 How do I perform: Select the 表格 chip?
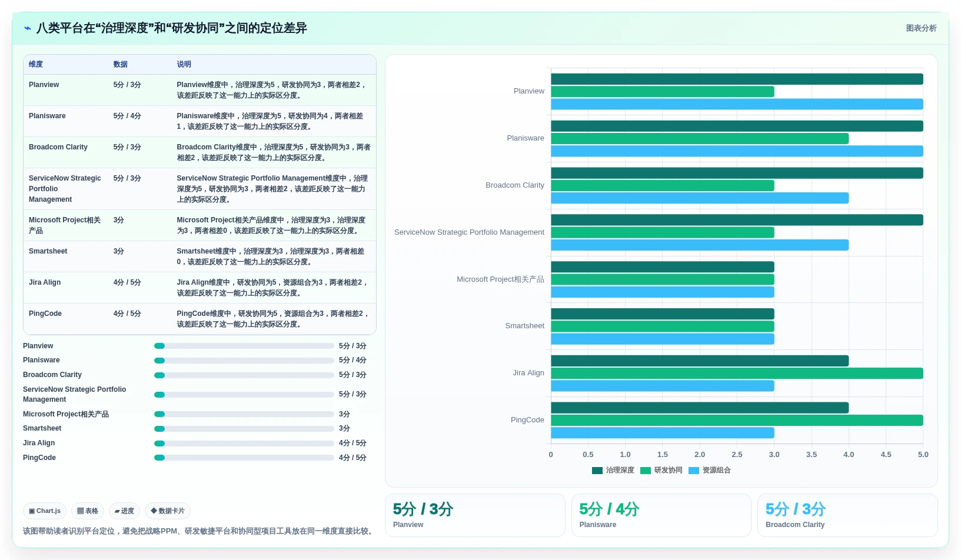88,511
